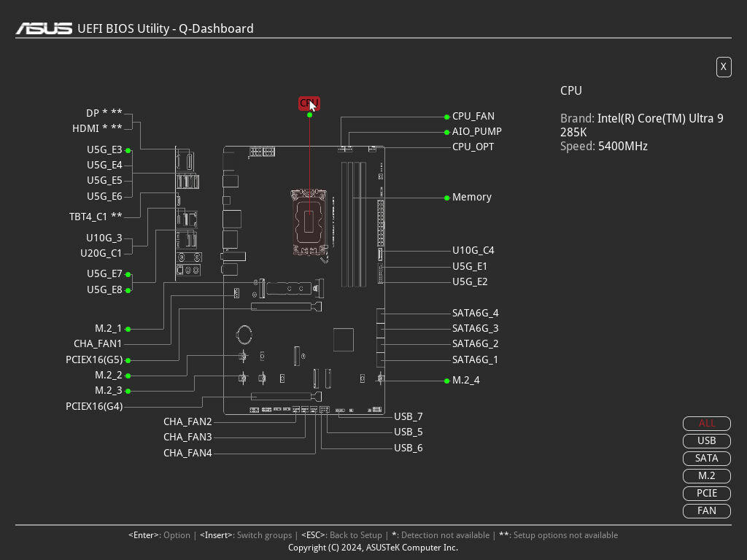747x560 pixels.
Task: Select the CPU_FAN header label
Action: pos(473,116)
